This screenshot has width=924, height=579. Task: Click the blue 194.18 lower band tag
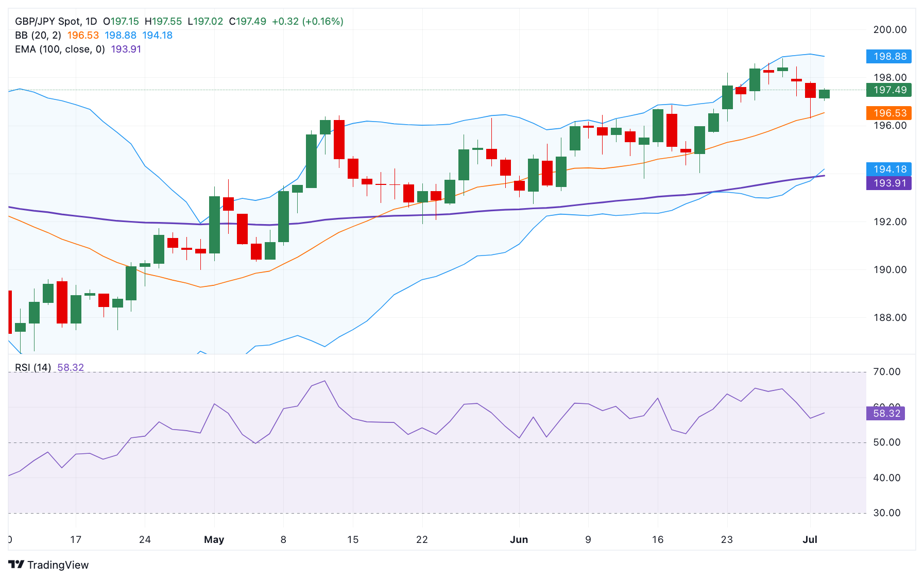pyautogui.click(x=889, y=169)
